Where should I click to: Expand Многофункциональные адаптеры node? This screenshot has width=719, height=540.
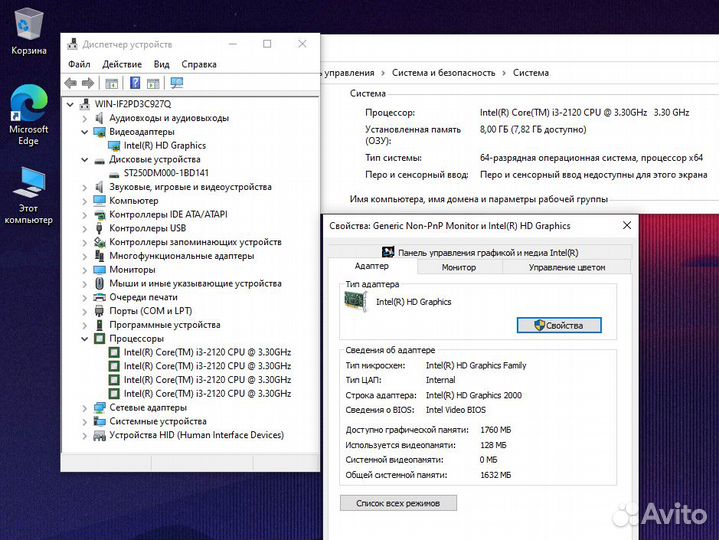pos(84,256)
